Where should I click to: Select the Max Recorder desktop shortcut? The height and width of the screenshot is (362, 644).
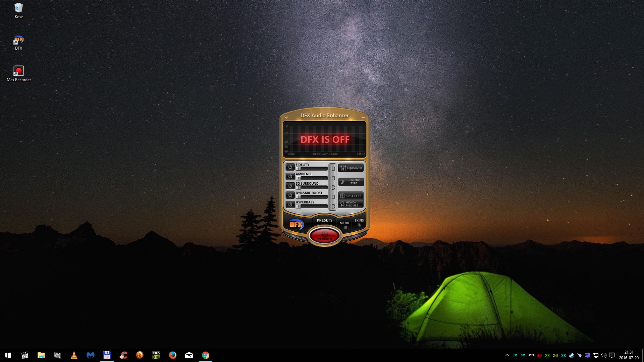coord(19,74)
